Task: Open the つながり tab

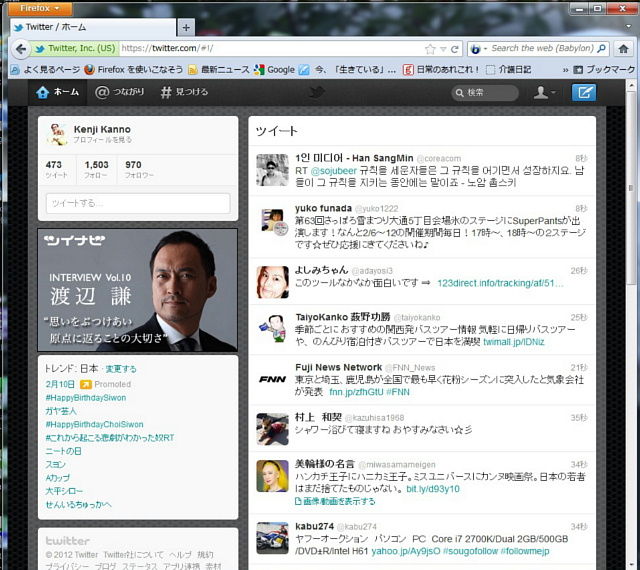Action: point(120,92)
